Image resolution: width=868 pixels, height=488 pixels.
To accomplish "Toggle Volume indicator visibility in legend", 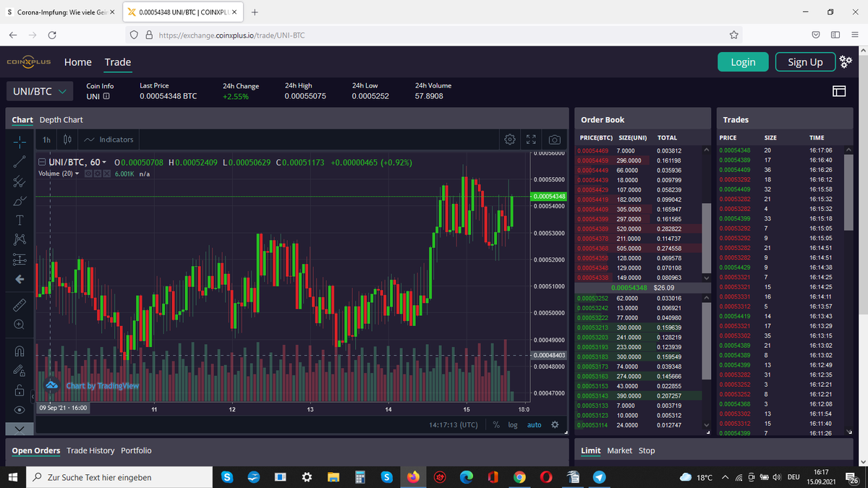I will [88, 174].
